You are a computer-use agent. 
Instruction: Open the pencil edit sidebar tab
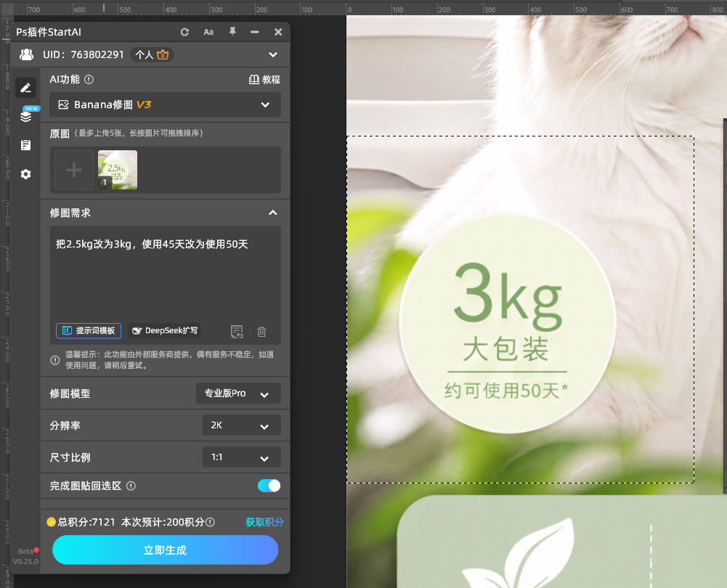(26, 88)
